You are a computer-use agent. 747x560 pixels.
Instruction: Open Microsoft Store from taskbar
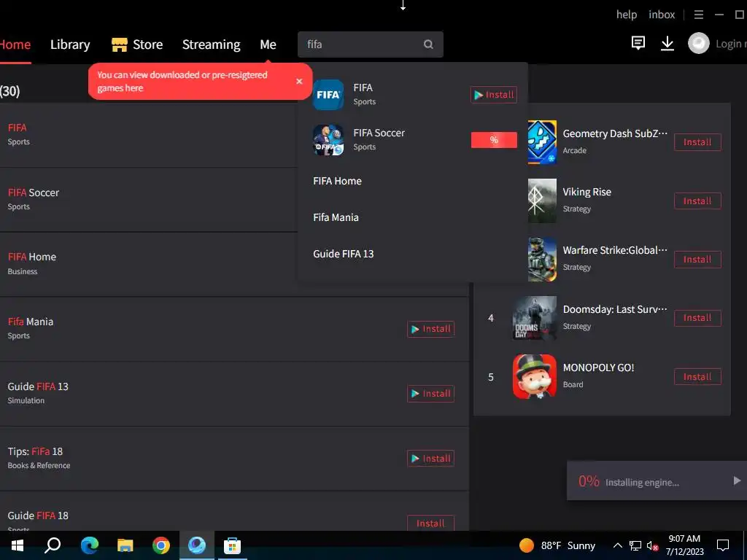(x=232, y=545)
